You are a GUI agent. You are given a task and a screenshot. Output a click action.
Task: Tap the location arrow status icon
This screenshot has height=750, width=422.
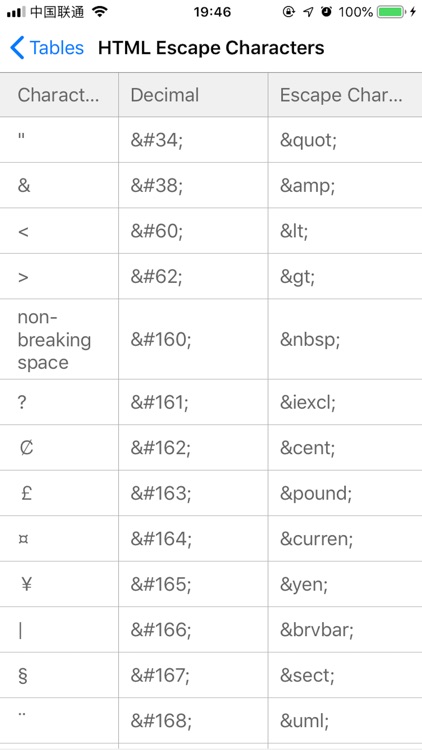point(309,12)
